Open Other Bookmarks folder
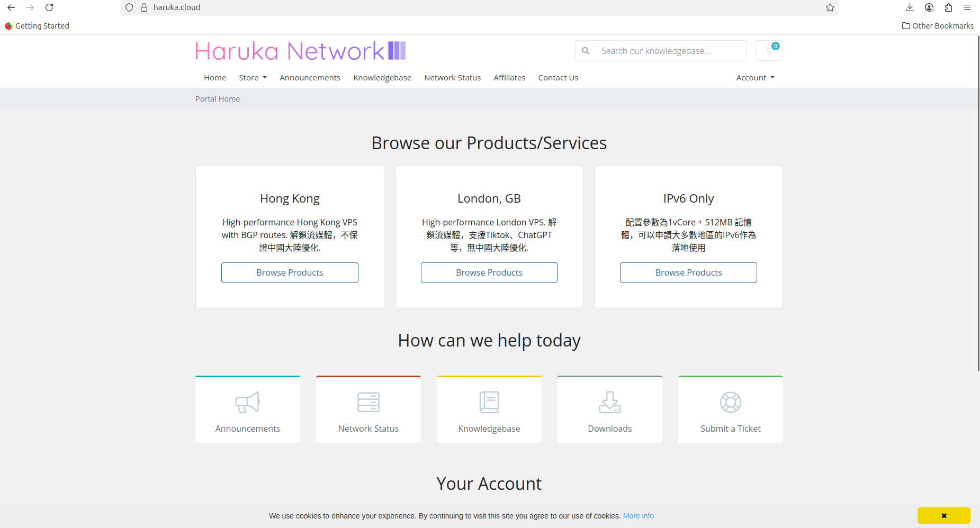980x528 pixels. [938, 26]
